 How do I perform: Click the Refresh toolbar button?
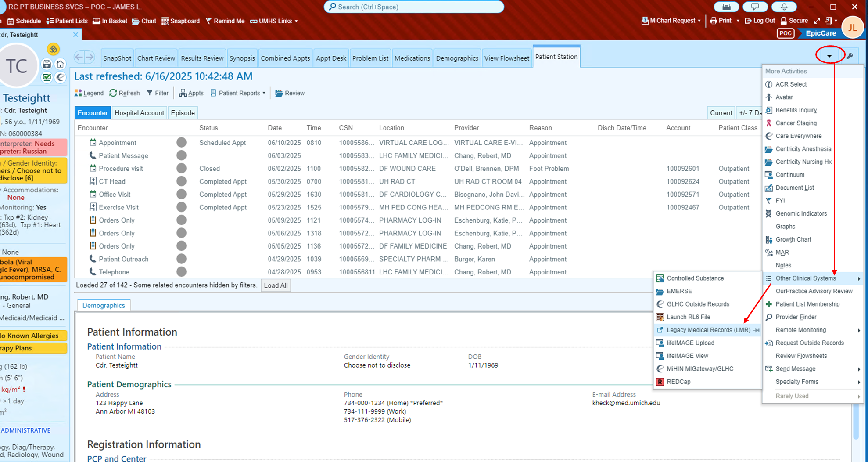coord(125,93)
